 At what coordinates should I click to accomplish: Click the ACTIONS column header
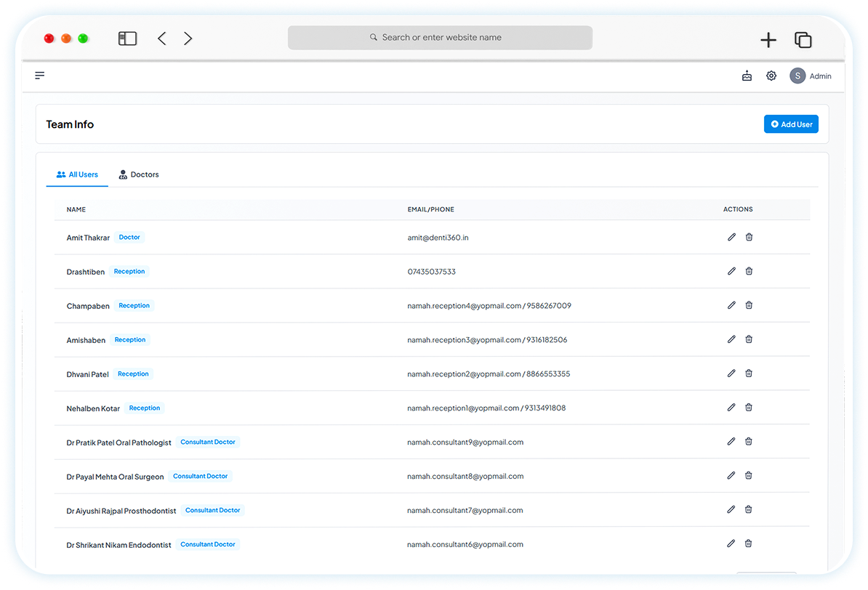pos(738,209)
